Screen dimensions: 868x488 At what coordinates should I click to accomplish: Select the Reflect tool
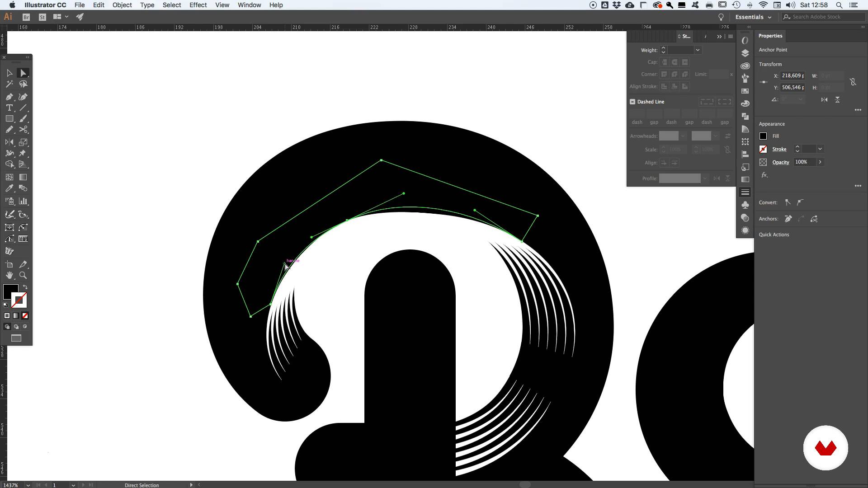point(9,142)
